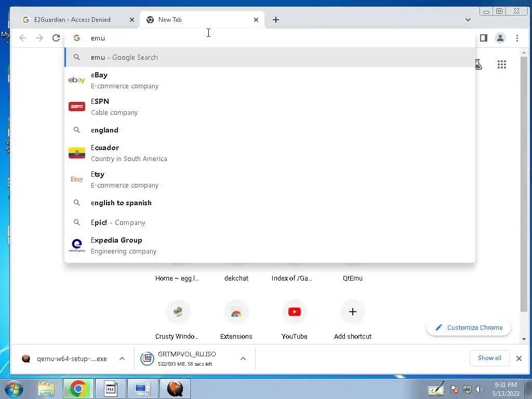Viewport: 532px width, 399px height.
Task: Open the exe script file taskbar item
Action: [110, 389]
